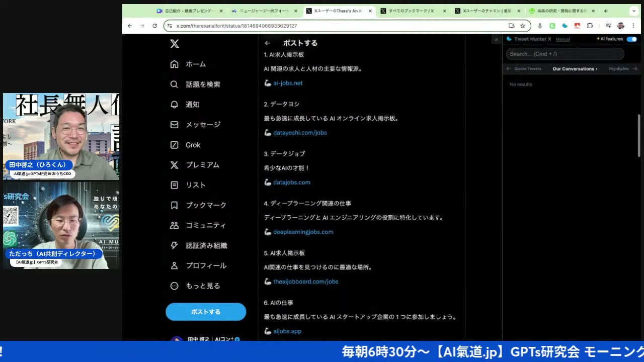Viewport: 644px width, 362px height.
Task: Go back with the post header arrow
Action: [x=267, y=43]
